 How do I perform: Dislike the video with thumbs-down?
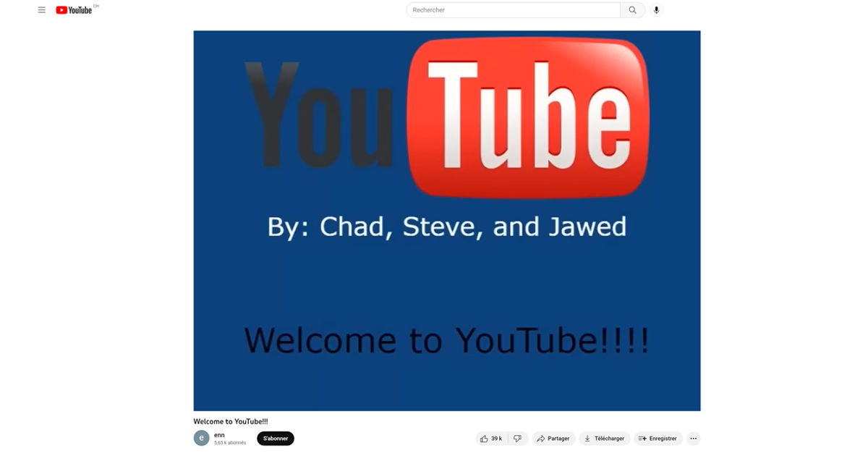click(517, 439)
